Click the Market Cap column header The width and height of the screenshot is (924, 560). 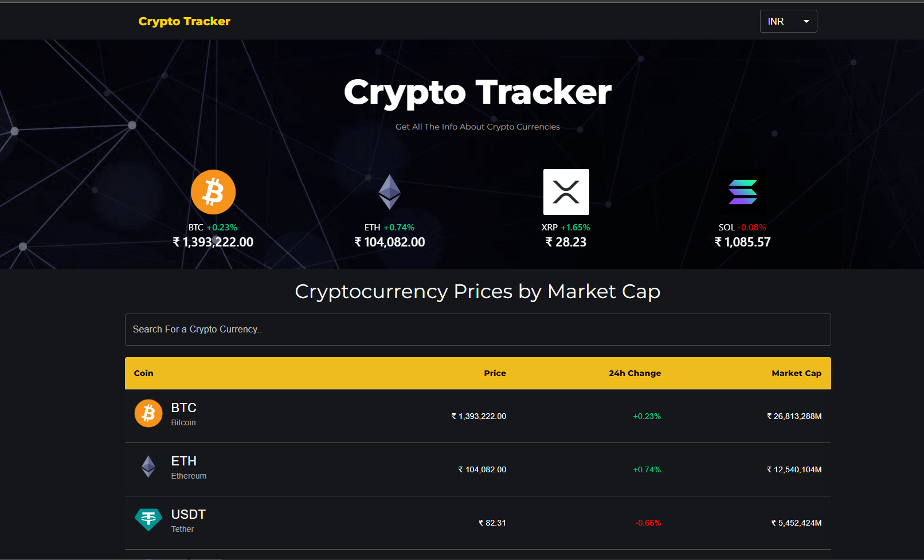click(x=796, y=373)
